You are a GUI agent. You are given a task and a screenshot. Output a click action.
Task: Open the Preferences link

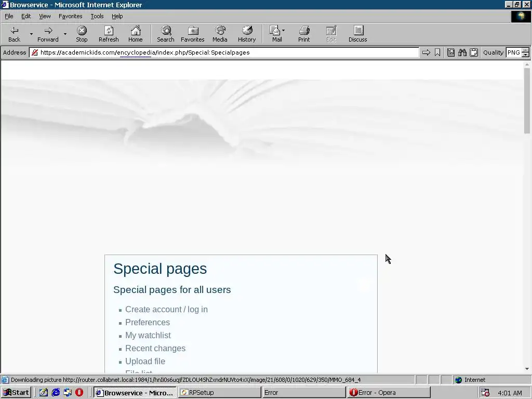tap(148, 322)
